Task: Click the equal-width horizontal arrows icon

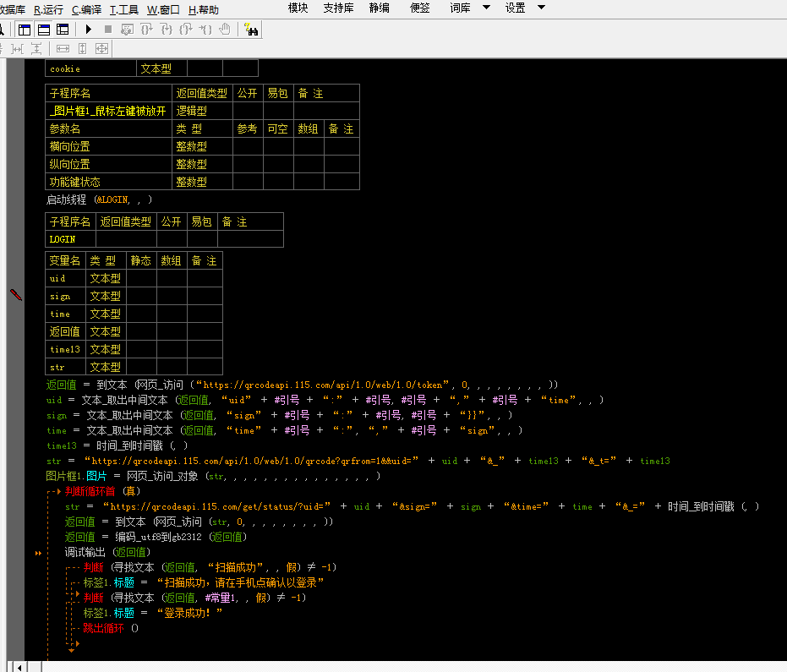Action: [x=63, y=50]
